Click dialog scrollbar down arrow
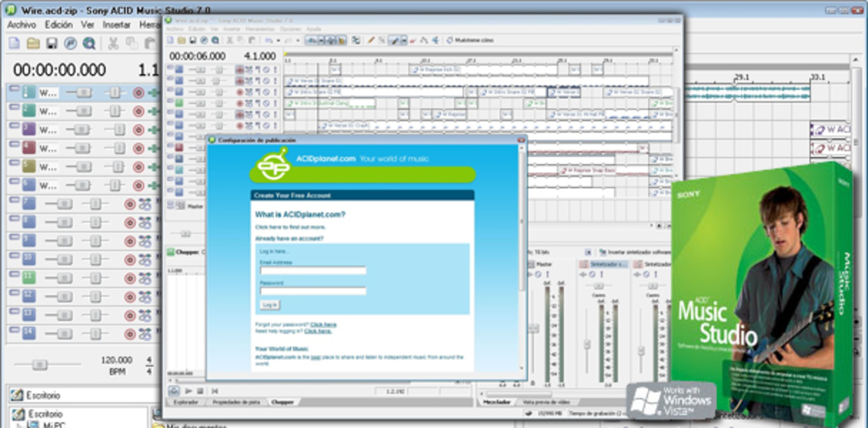 [522, 368]
